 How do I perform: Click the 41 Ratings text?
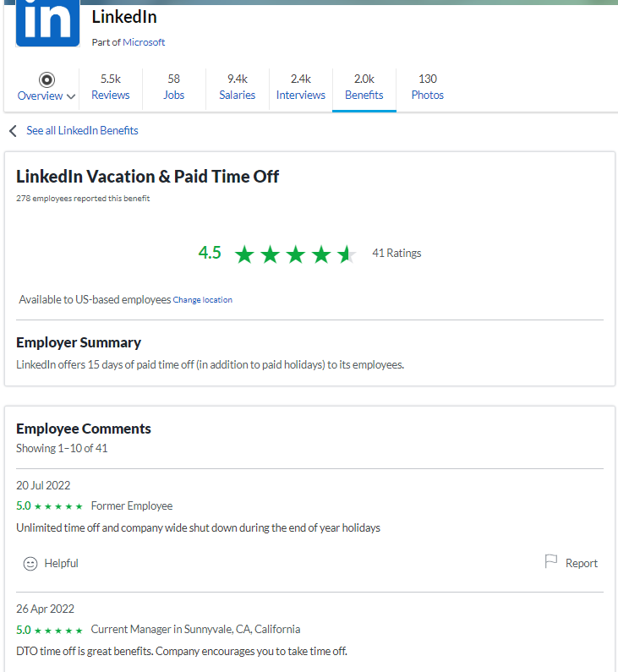tap(397, 254)
